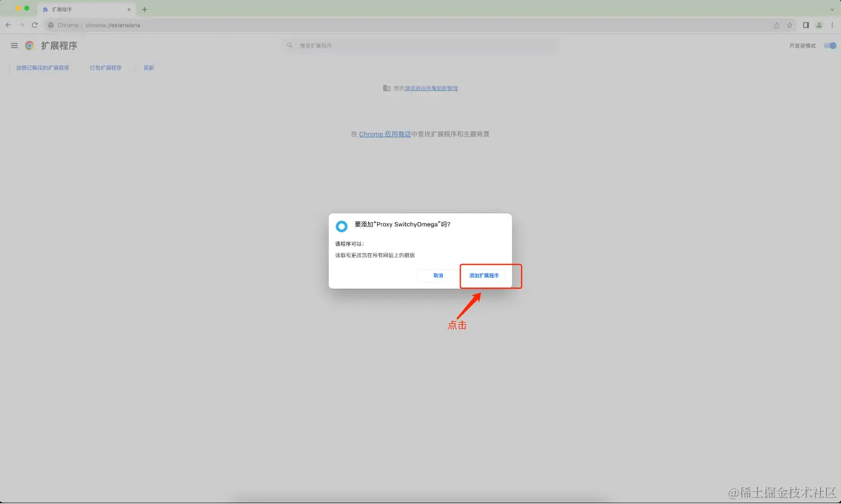Image resolution: width=841 pixels, height=504 pixels.
Task: Click the macOS green maximize window button
Action: click(26, 8)
